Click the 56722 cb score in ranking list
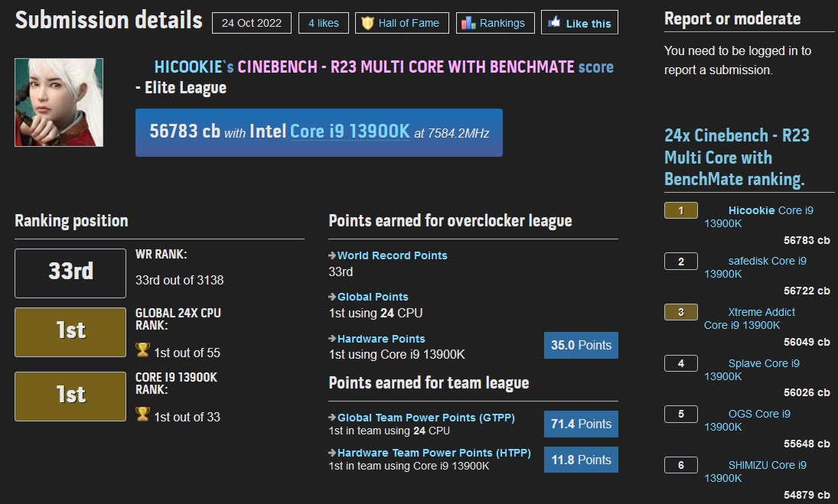This screenshot has height=504, width=838. (807, 291)
